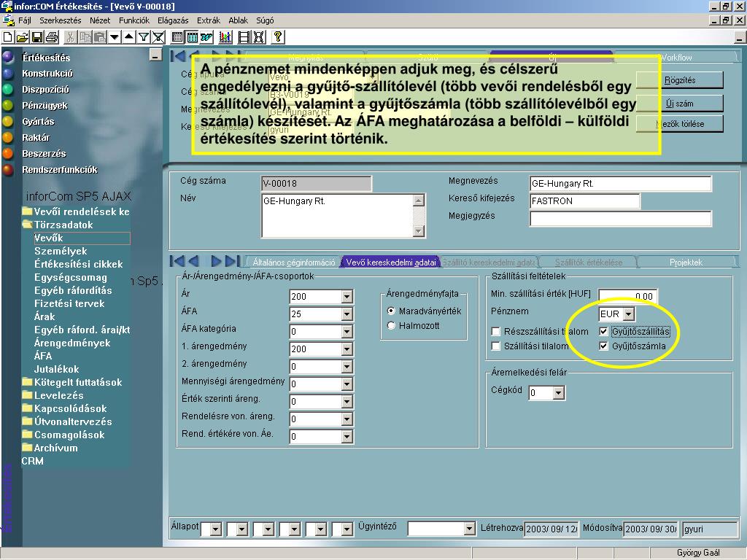Enable the Szállítási tilalom checkbox
This screenshot has width=747, height=560.
click(496, 346)
